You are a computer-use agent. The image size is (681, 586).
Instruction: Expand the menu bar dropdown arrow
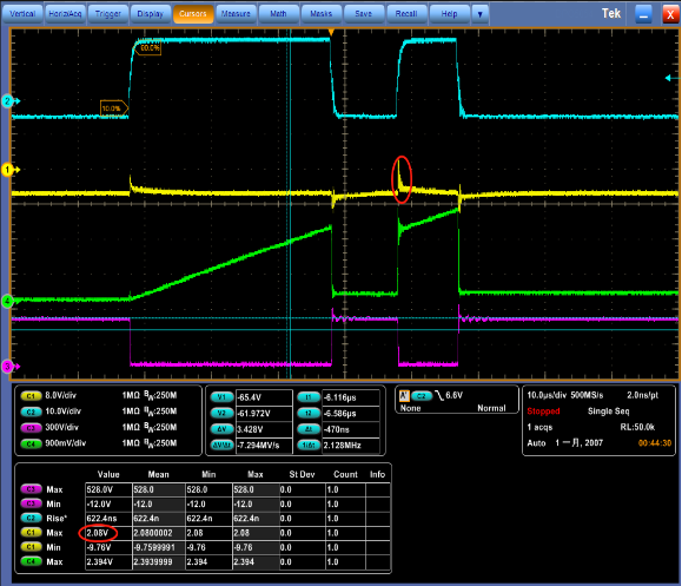click(481, 14)
